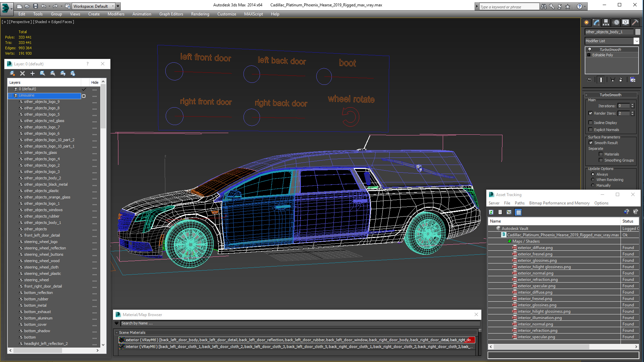
Task: Open the Graph Editors menu
Action: (171, 14)
